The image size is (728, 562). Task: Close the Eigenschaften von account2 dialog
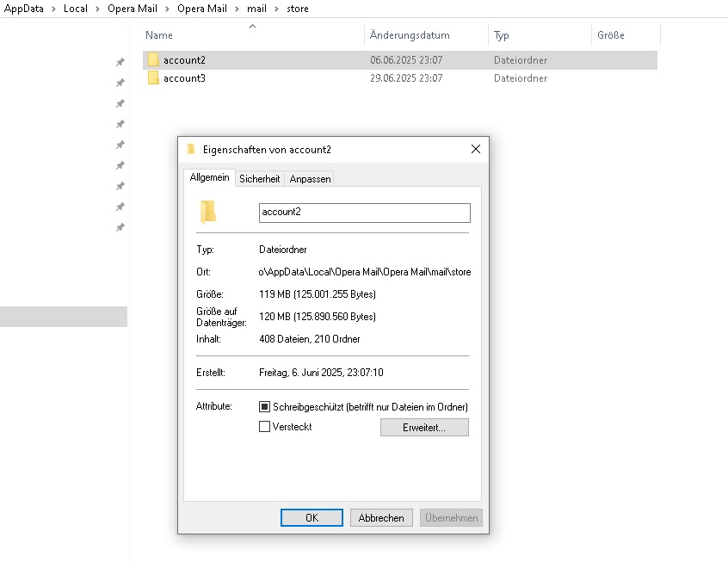pyautogui.click(x=475, y=149)
